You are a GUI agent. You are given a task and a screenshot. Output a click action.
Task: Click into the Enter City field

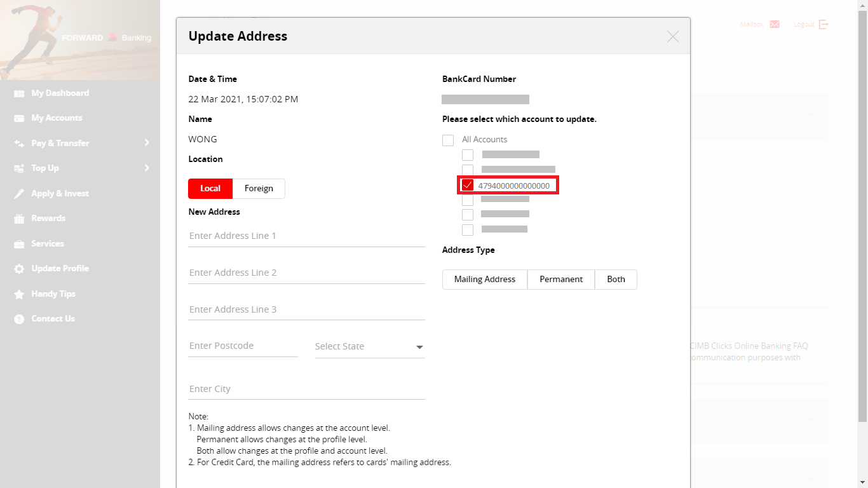[306, 389]
